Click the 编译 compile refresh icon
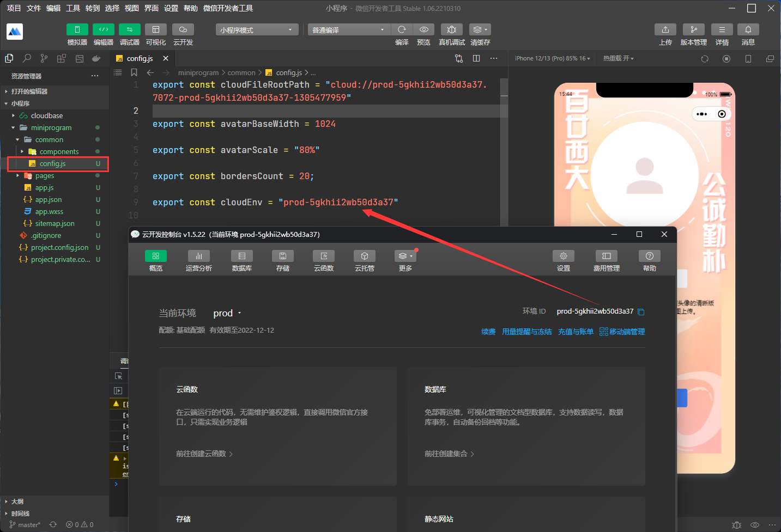781x532 pixels. 402,29
